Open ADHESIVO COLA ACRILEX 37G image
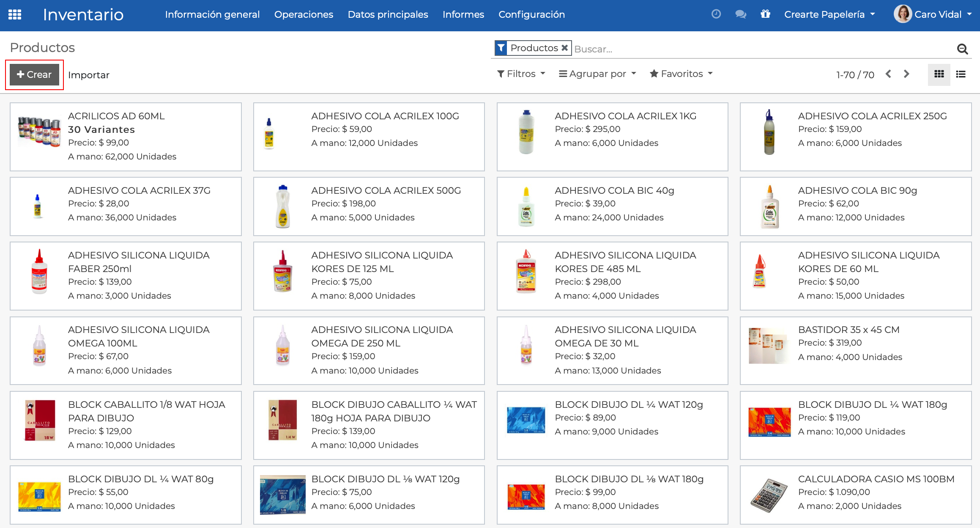Image resolution: width=980 pixels, height=528 pixels. pos(38,206)
